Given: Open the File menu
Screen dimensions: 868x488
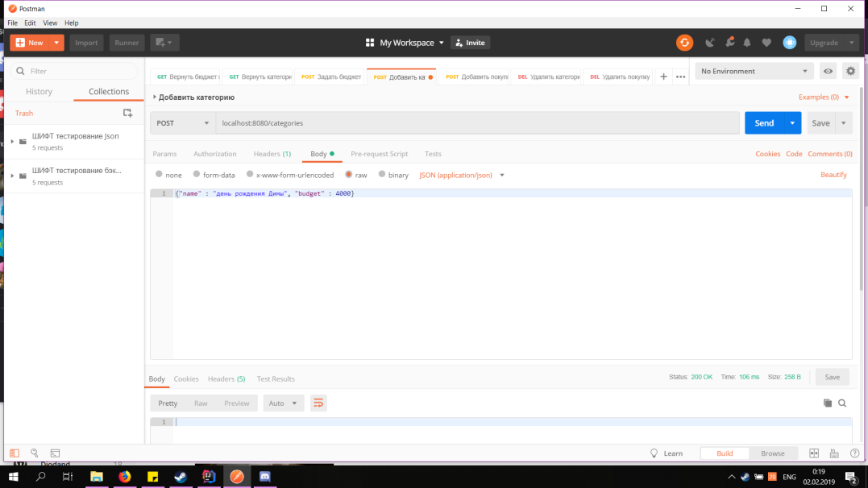Looking at the screenshot, I should [12, 23].
